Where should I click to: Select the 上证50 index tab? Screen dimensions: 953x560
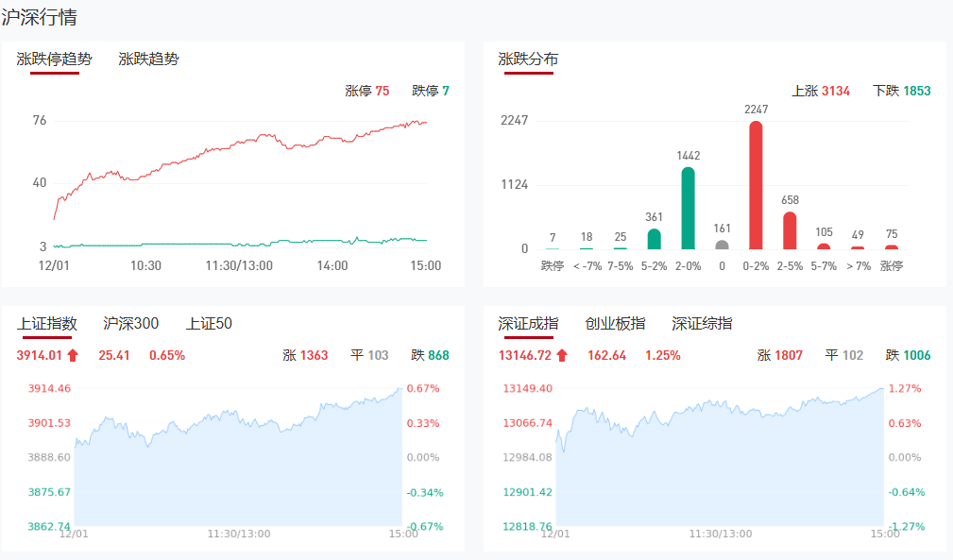[x=209, y=324]
